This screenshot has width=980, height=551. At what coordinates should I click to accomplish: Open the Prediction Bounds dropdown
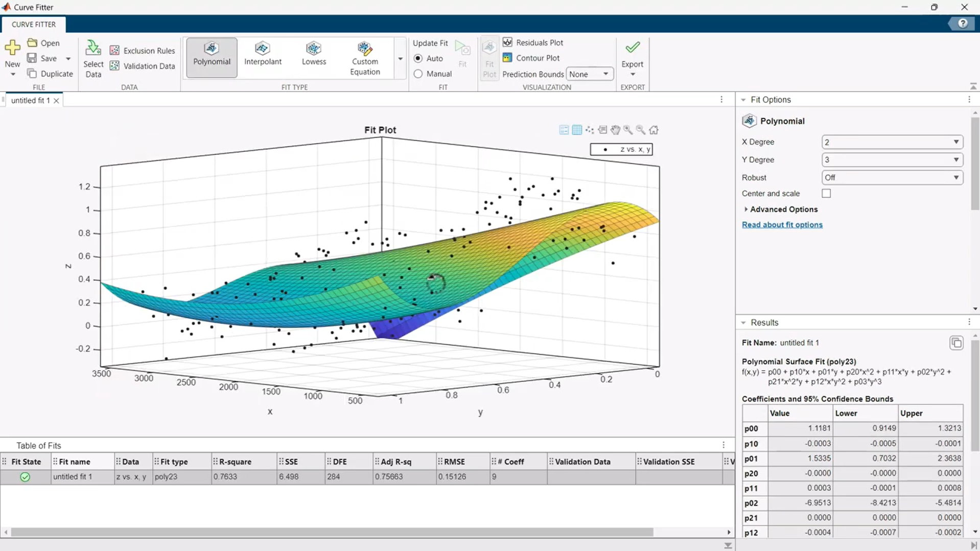(x=589, y=74)
